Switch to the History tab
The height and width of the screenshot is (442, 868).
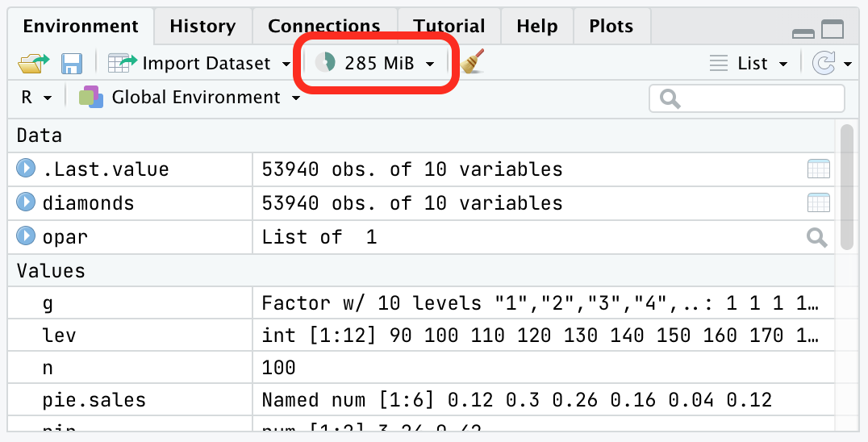coord(202,26)
